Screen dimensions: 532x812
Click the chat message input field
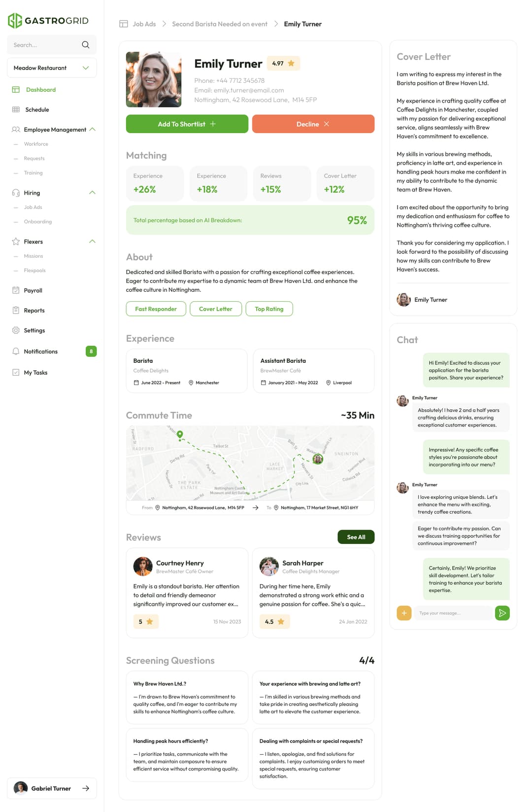point(452,613)
